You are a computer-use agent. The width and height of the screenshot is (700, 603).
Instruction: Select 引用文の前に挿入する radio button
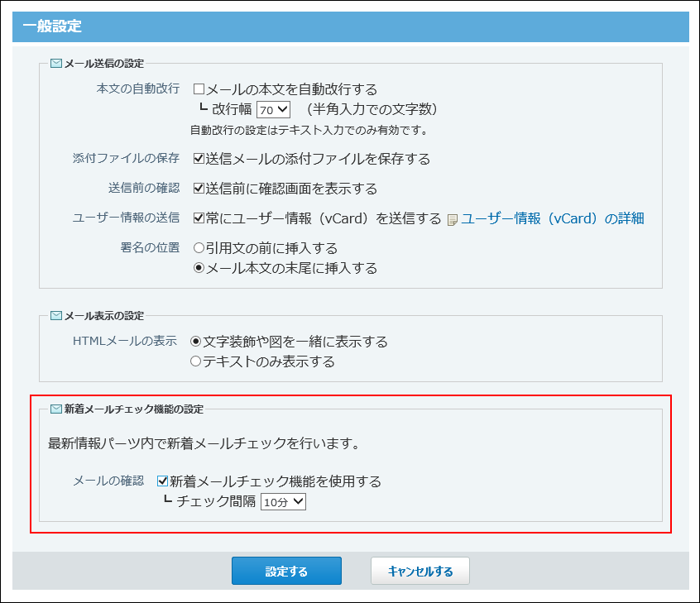[x=199, y=247]
